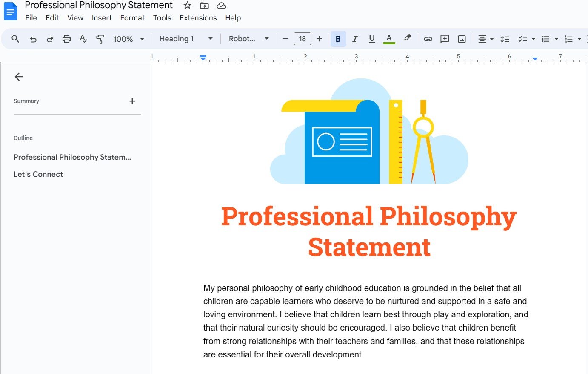The image size is (588, 374).
Task: Run spelling and grammar check
Action: tap(83, 39)
